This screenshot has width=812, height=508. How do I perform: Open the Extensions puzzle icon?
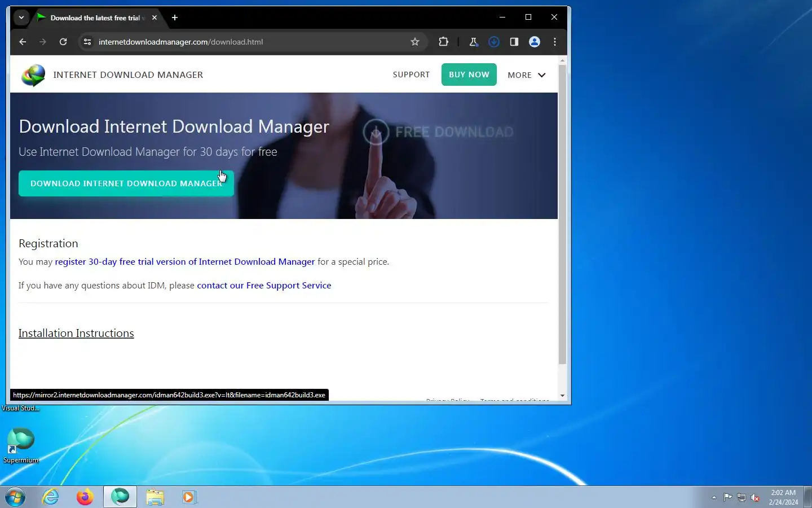click(x=444, y=42)
